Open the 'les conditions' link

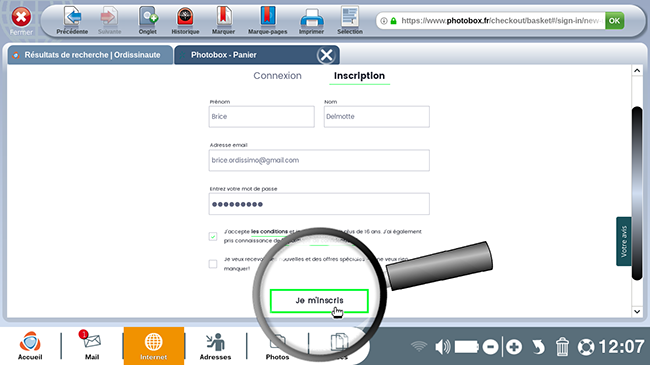coord(269,231)
